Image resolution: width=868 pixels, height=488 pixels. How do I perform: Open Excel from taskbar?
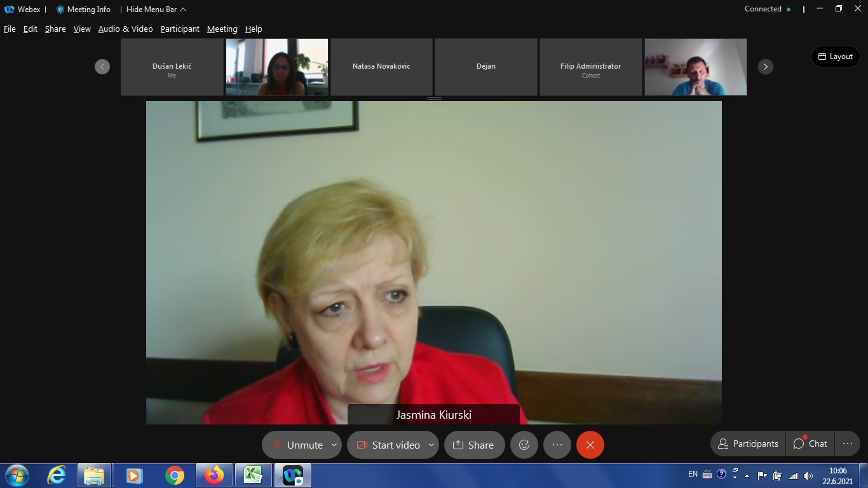point(254,475)
